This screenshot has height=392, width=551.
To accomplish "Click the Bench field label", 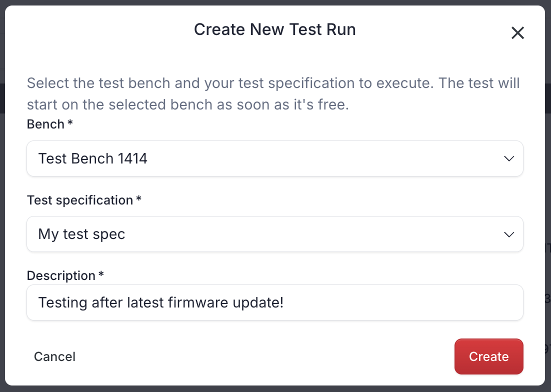I will pos(45,124).
